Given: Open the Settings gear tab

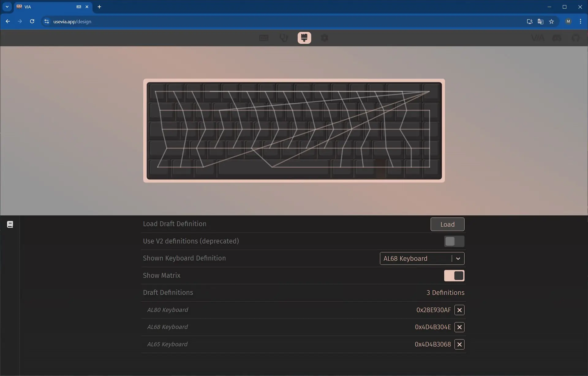Looking at the screenshot, I should pos(324,38).
